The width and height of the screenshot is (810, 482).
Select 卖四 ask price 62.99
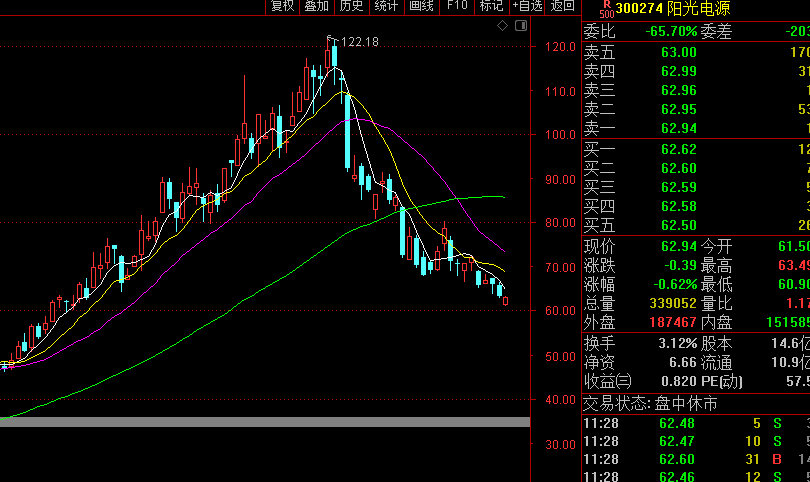(679, 71)
